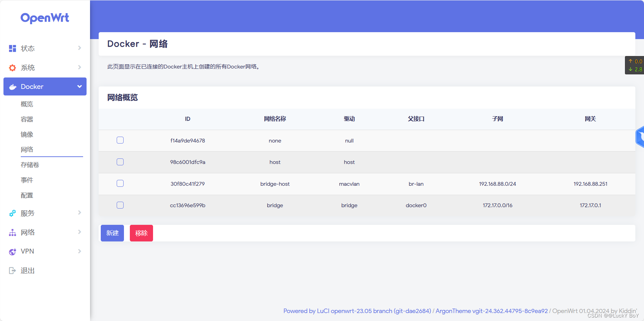This screenshot has width=644, height=321.
Task: Click the 父接口 column header
Action: (x=416, y=119)
